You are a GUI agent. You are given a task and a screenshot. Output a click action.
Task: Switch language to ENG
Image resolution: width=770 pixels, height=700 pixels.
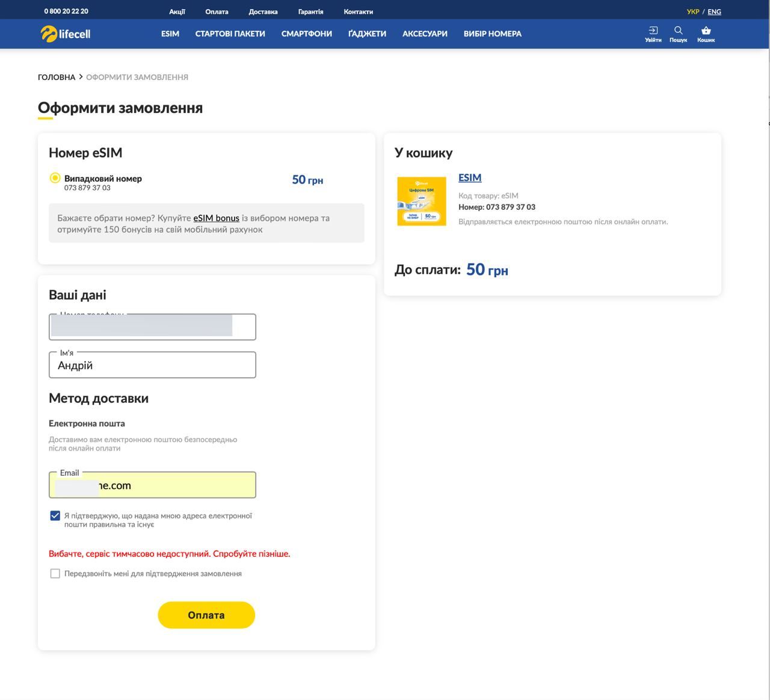714,11
